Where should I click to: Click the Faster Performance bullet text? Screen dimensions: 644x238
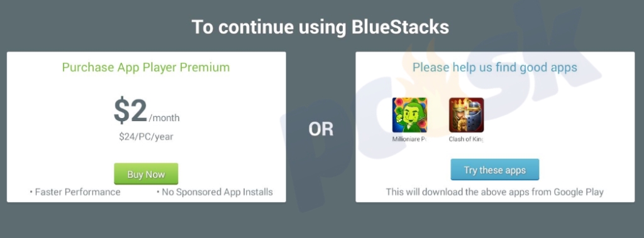point(75,192)
